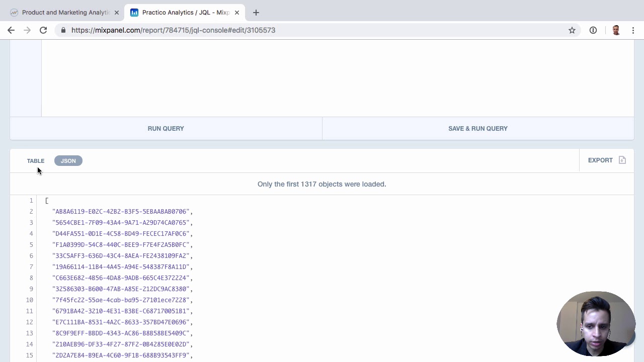Image resolution: width=644 pixels, height=362 pixels.
Task: Select the JSON view pill
Action: point(68,161)
